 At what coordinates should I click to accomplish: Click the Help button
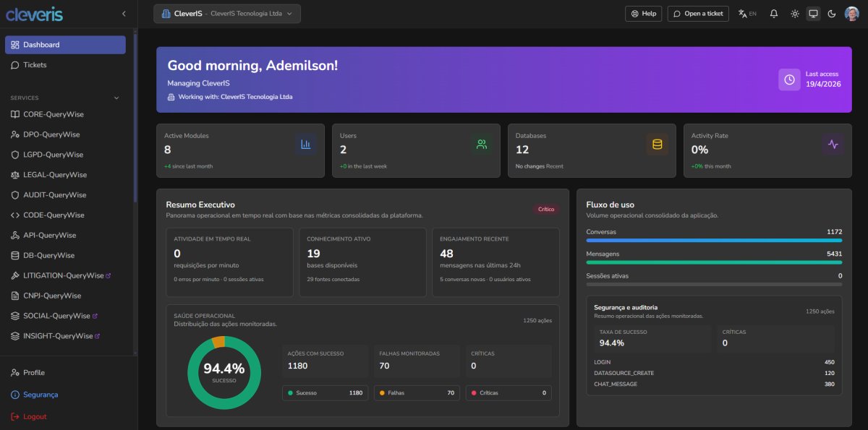click(643, 14)
